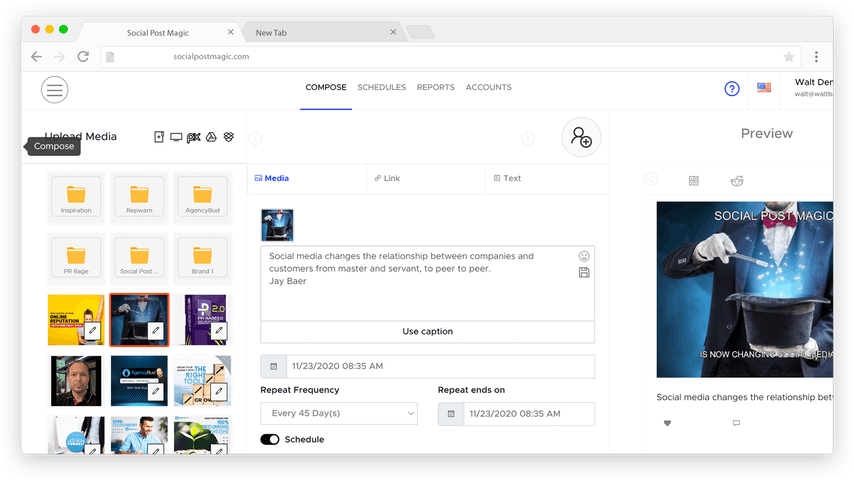Open the Social Post folder

139,258
